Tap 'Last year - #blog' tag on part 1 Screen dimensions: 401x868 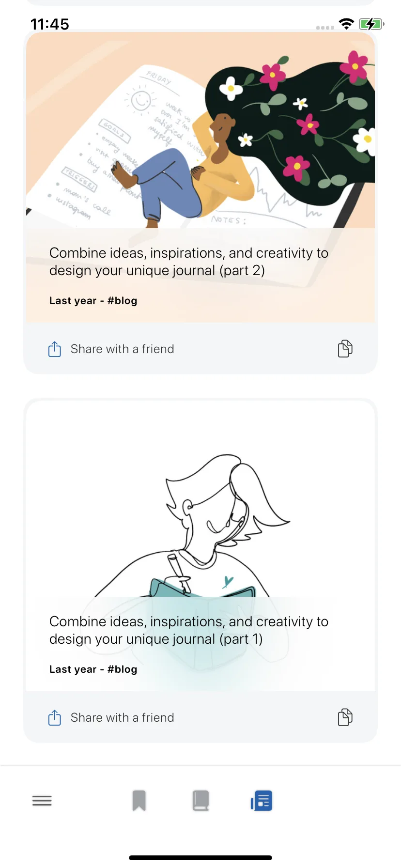pos(93,669)
